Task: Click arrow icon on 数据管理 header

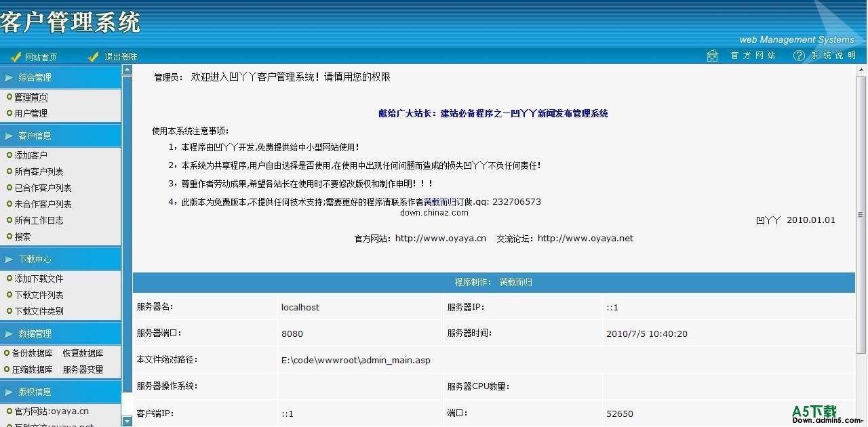Action: [9, 334]
